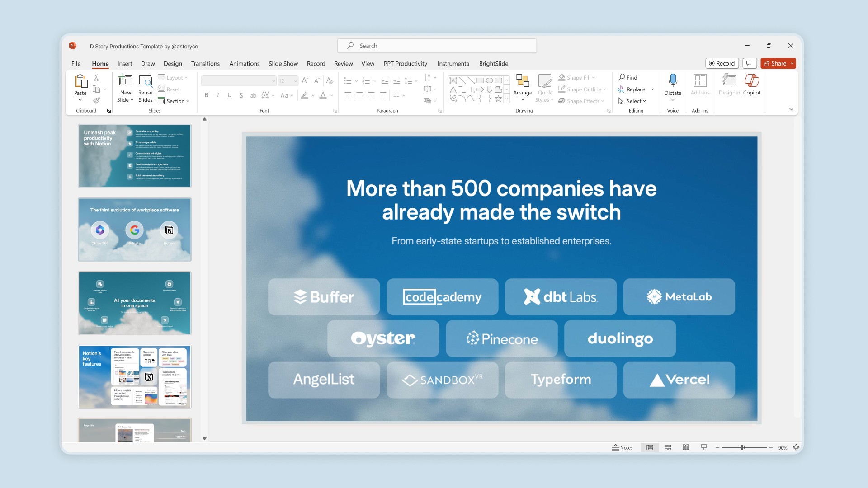This screenshot has width=868, height=488.
Task: Click the Reuse Slides icon
Action: coord(145,81)
